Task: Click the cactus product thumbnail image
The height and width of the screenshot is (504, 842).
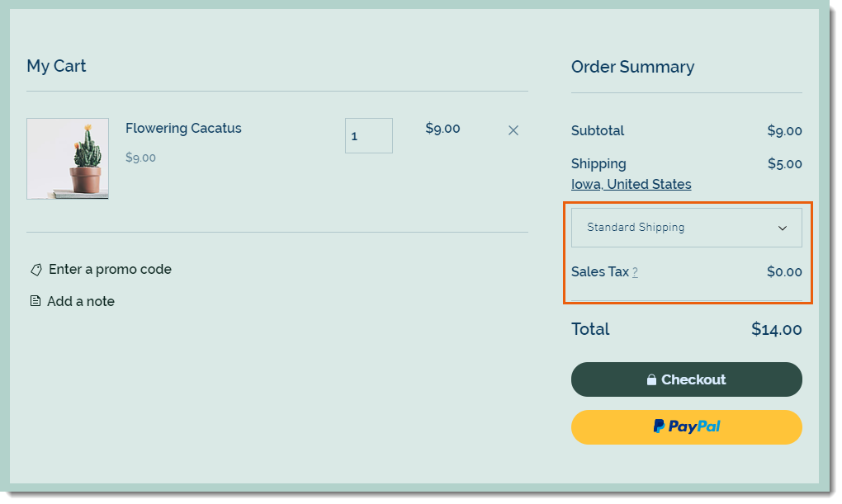Action: pos(68,158)
